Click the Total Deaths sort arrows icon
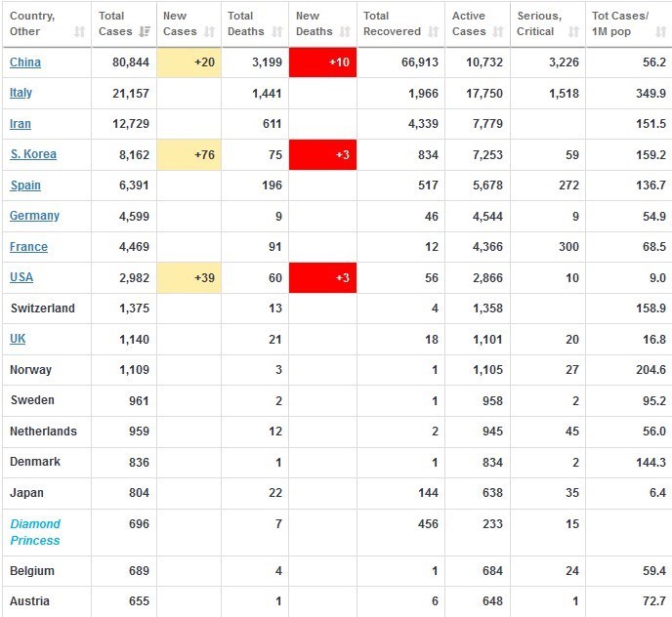 [x=277, y=32]
